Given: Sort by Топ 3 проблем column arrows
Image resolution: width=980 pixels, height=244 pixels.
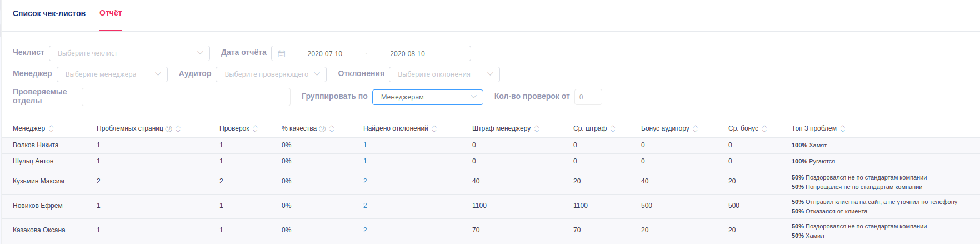Looking at the screenshot, I should [x=843, y=129].
